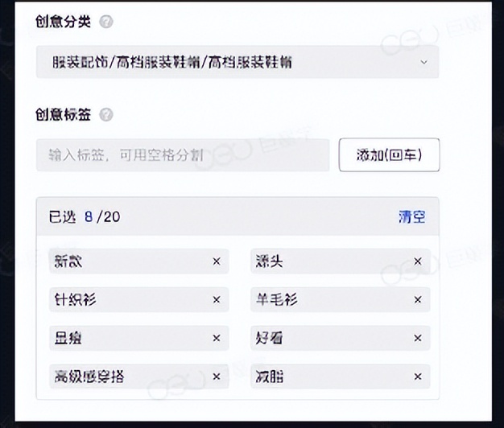Image resolution: width=504 pixels, height=428 pixels.
Task: Focus the tag input field
Action: 183,154
